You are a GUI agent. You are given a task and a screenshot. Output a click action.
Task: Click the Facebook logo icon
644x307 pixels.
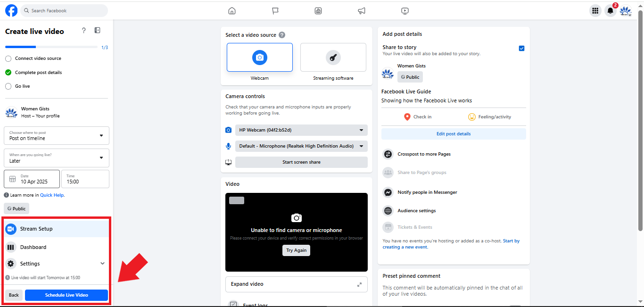(11, 10)
